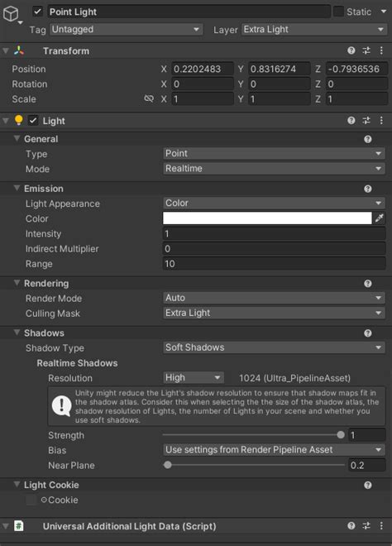Image resolution: width=392 pixels, height=546 pixels.
Task: Open Shadows section help icon
Action: pos(368,333)
